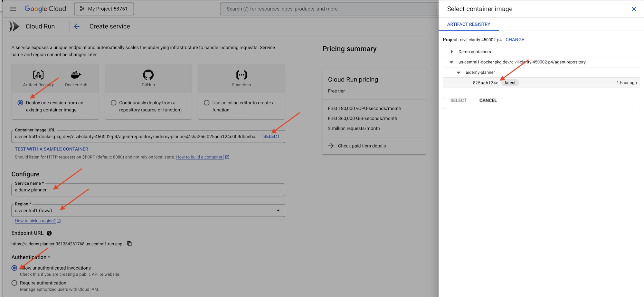Copy the endpoint URL to clipboard
Screen dimensions: 644x297
click(x=129, y=244)
